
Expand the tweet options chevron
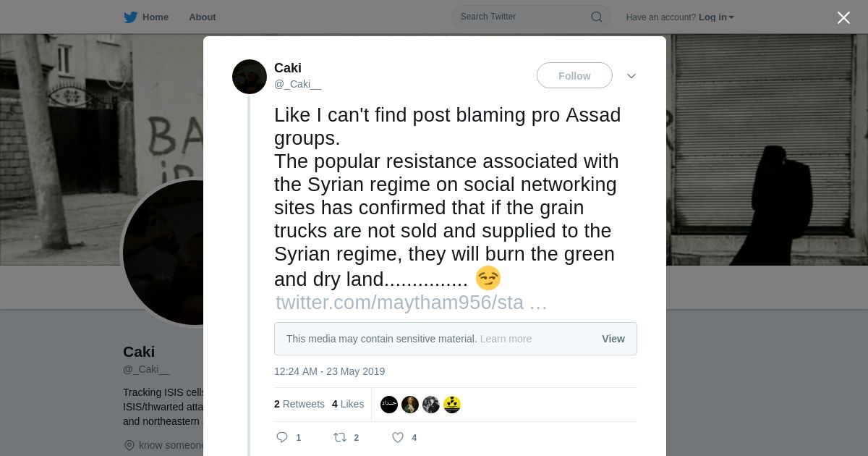click(631, 76)
